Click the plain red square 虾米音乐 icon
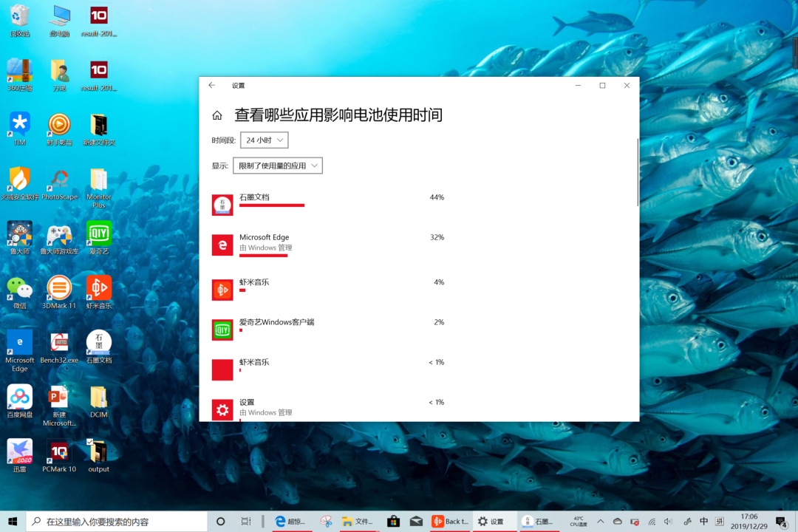 [x=222, y=369]
